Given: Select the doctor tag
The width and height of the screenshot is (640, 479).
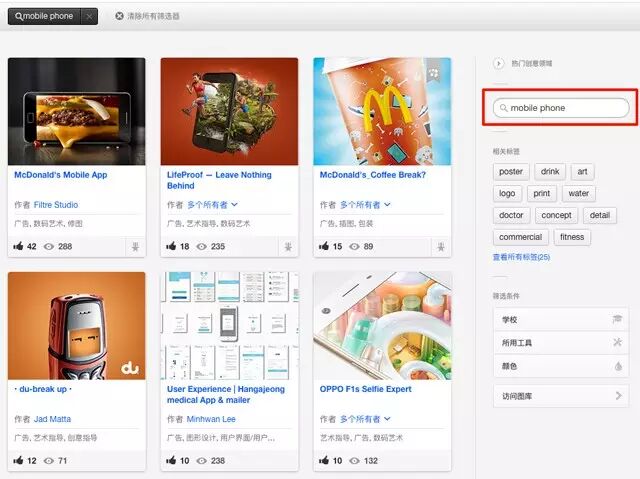Looking at the screenshot, I should [x=511, y=215].
